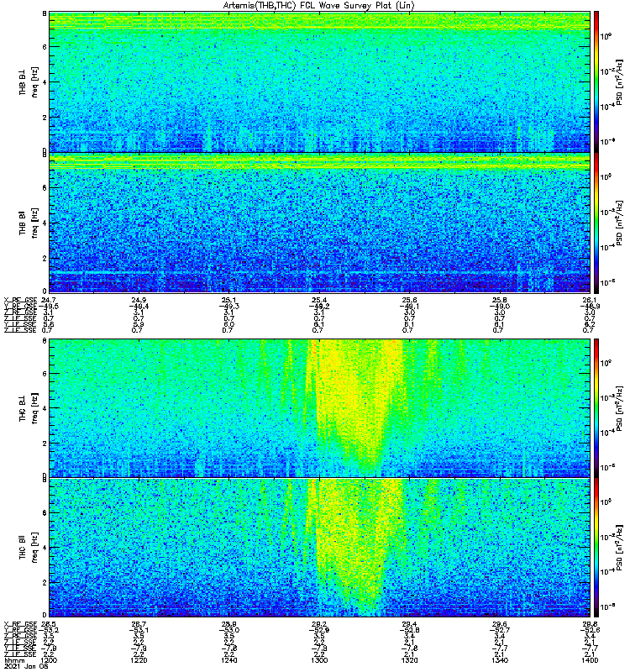Screen dimensions: 630x672
Task: Click the X_RE_GSE row label under the THB panels
Action: point(20,300)
